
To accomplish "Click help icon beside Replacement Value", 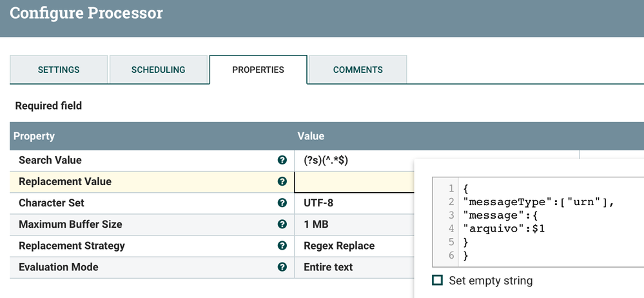I will point(282,181).
